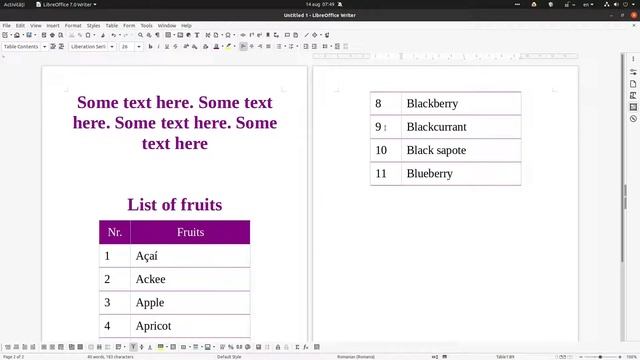Open the Tools menu
640x360 pixels.
pyautogui.click(x=147, y=25)
